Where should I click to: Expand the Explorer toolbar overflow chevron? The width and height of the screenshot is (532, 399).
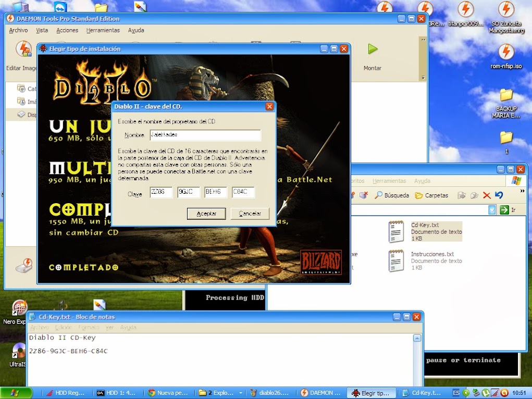point(522,191)
